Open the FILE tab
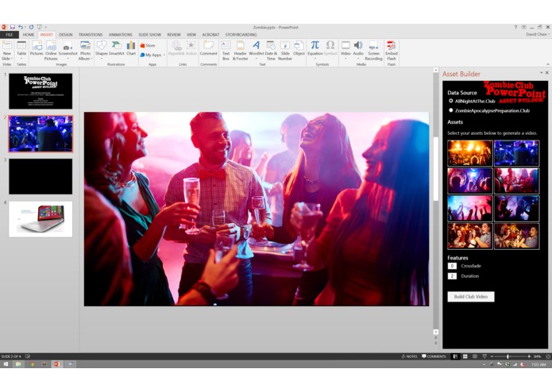 click(x=10, y=35)
